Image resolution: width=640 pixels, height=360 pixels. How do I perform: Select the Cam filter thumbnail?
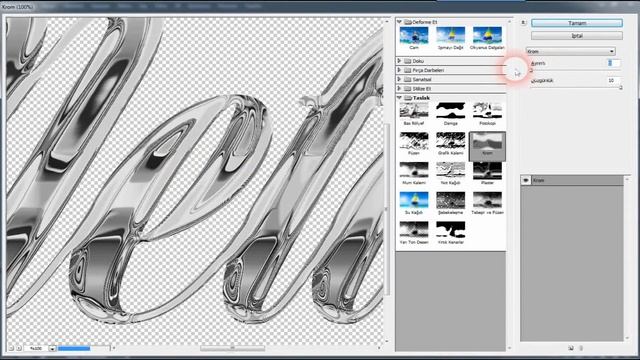(414, 36)
